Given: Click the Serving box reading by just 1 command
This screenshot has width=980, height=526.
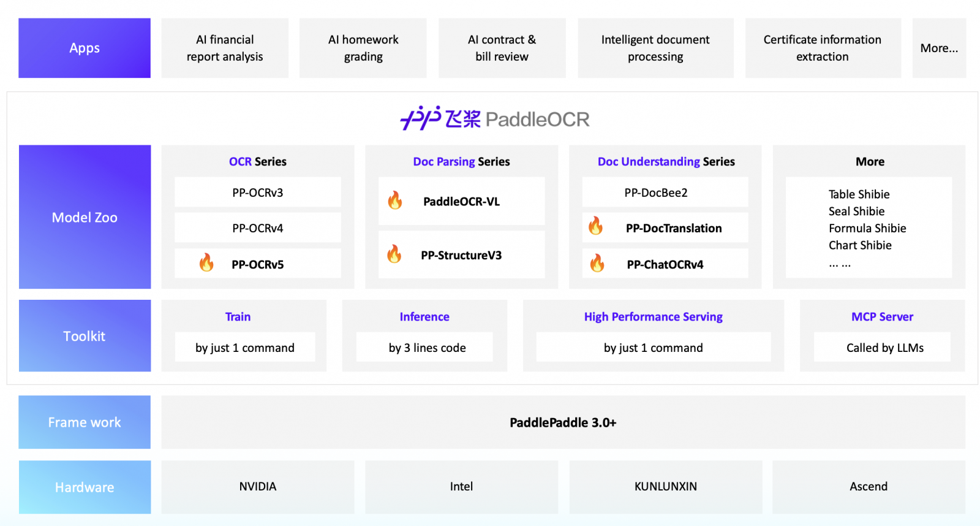Looking at the screenshot, I should (654, 348).
